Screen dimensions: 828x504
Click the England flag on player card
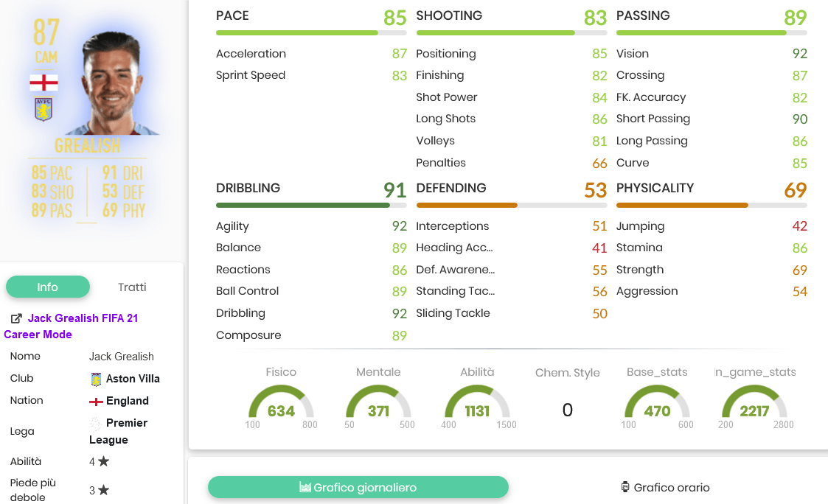coord(44,83)
